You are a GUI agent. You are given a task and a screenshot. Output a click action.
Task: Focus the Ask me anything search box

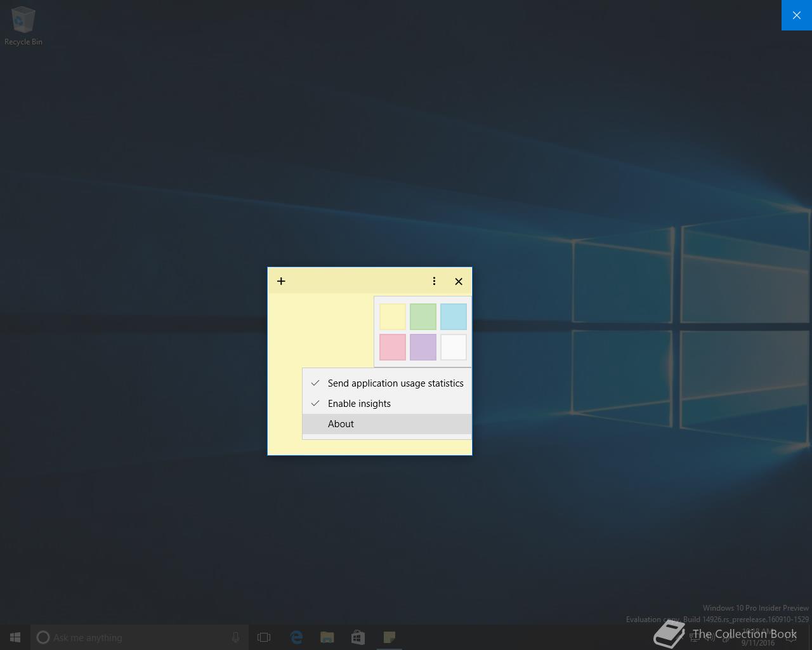[x=140, y=637]
